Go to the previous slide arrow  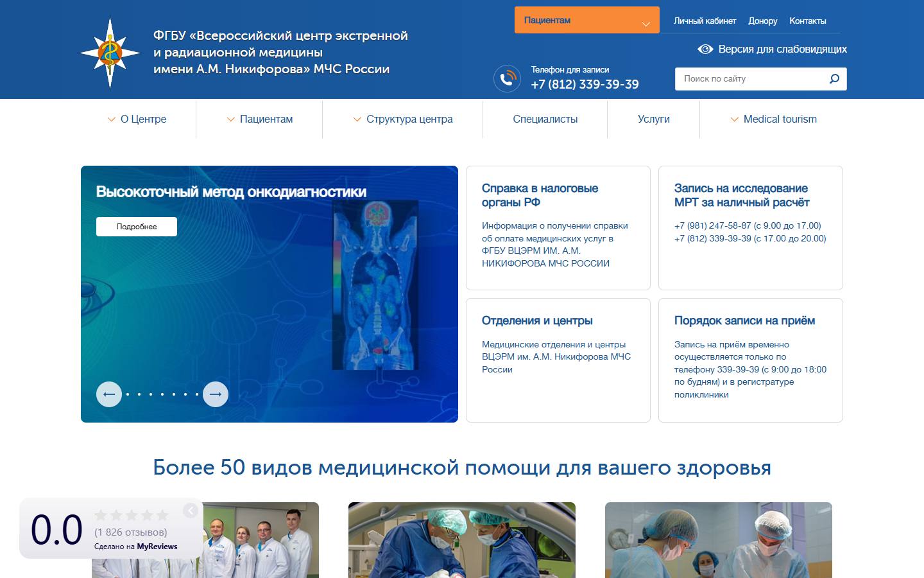pos(109,394)
